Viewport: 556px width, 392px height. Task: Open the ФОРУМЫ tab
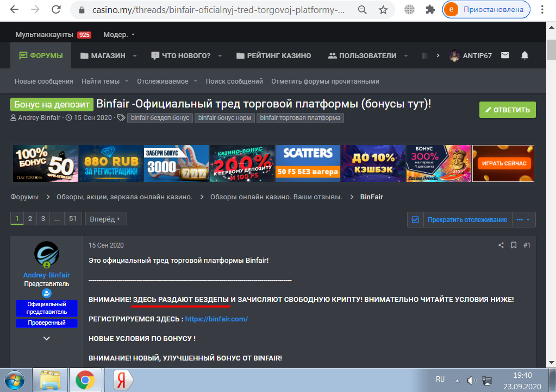pyautogui.click(x=41, y=55)
